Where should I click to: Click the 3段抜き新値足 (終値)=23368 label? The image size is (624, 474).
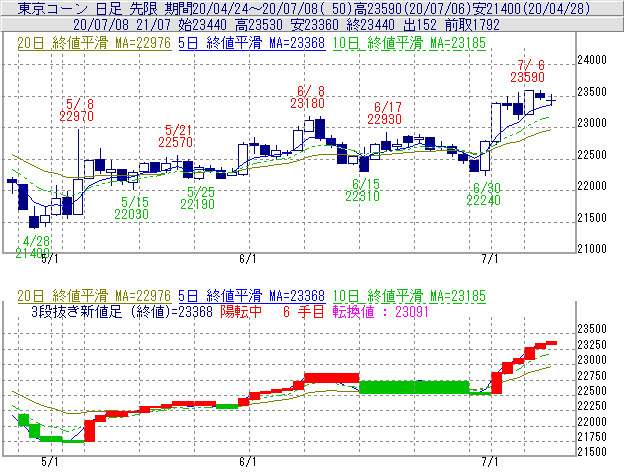pos(122,312)
